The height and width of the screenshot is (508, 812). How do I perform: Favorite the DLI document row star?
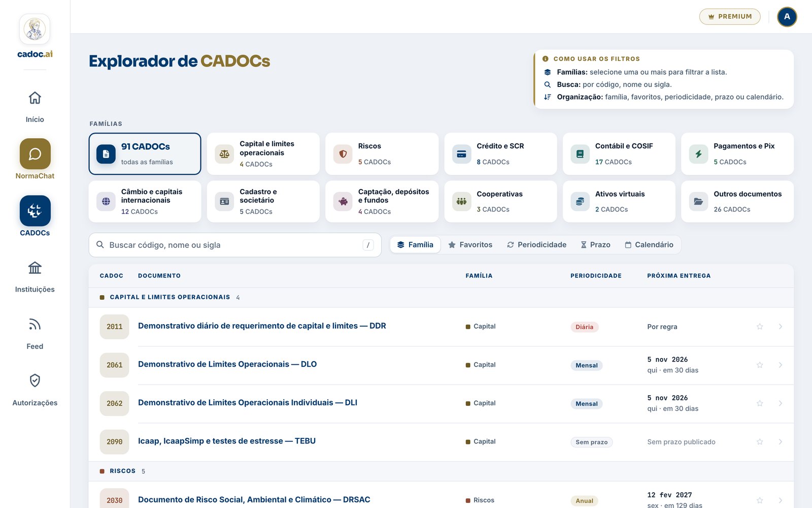click(760, 403)
